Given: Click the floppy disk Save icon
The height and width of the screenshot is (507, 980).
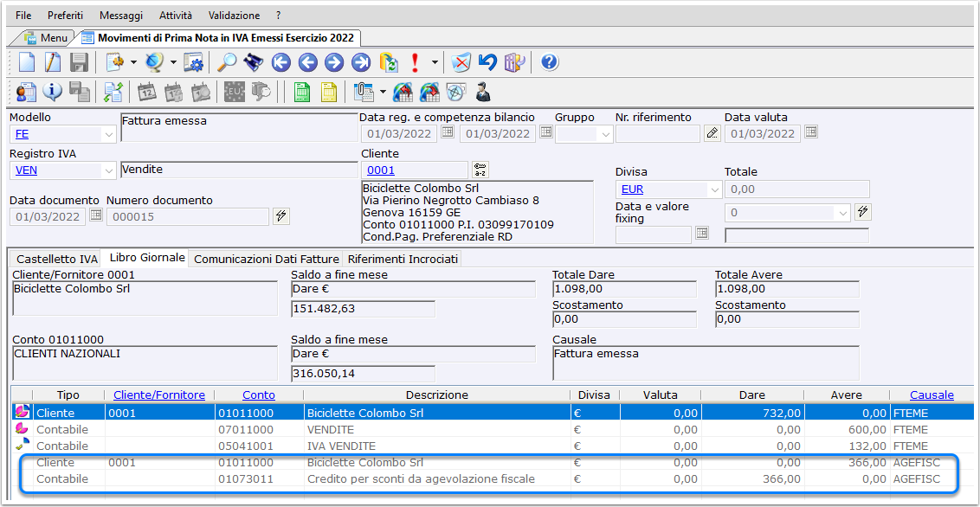Looking at the screenshot, I should (79, 62).
